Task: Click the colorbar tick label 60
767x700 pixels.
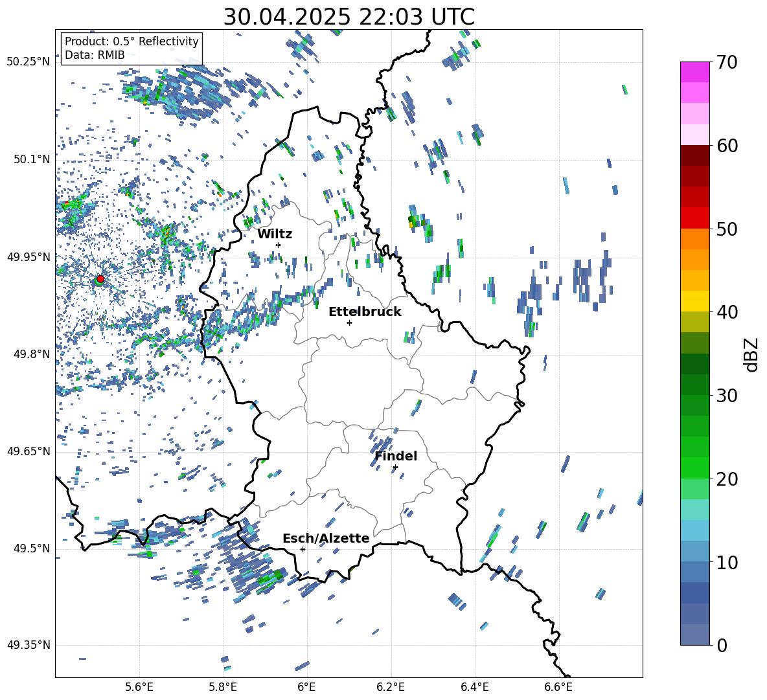Action: (727, 146)
